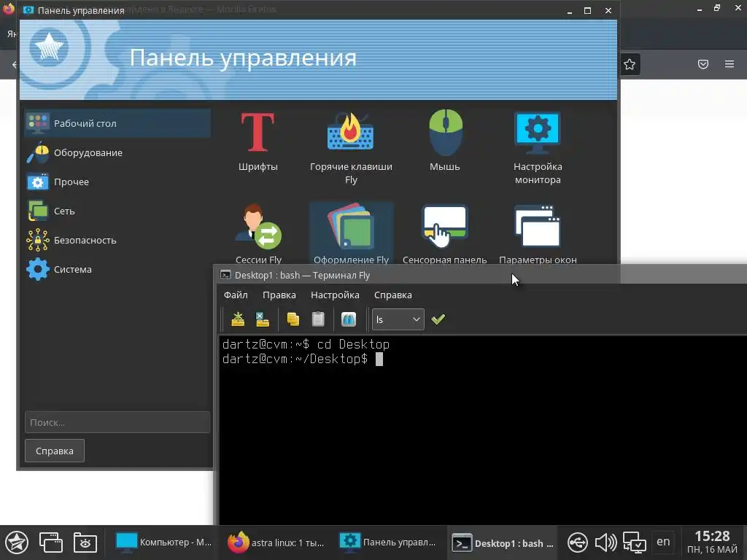Click the file manager taskbar icon
Viewport: 747px width, 560px height.
click(85, 542)
